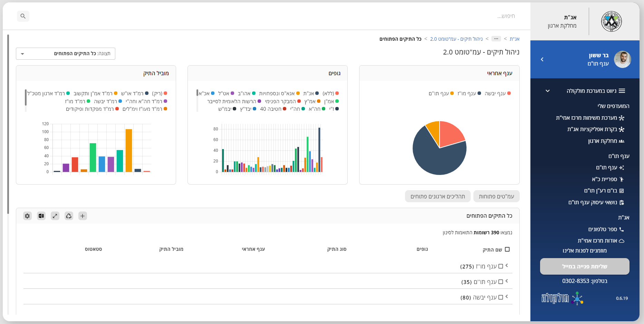The height and width of the screenshot is (324, 644).
Task: Open the תצוגה view dropdown
Action: click(x=66, y=53)
